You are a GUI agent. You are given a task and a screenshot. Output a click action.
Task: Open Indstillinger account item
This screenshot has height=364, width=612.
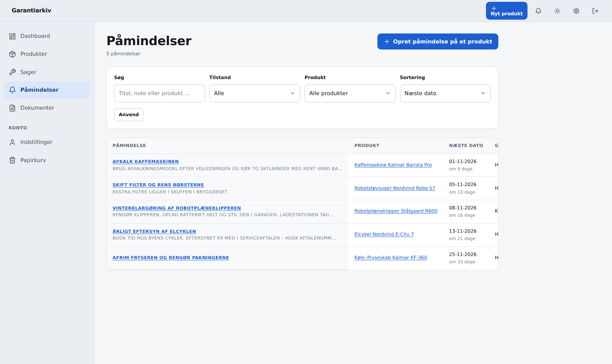pyautogui.click(x=47, y=142)
